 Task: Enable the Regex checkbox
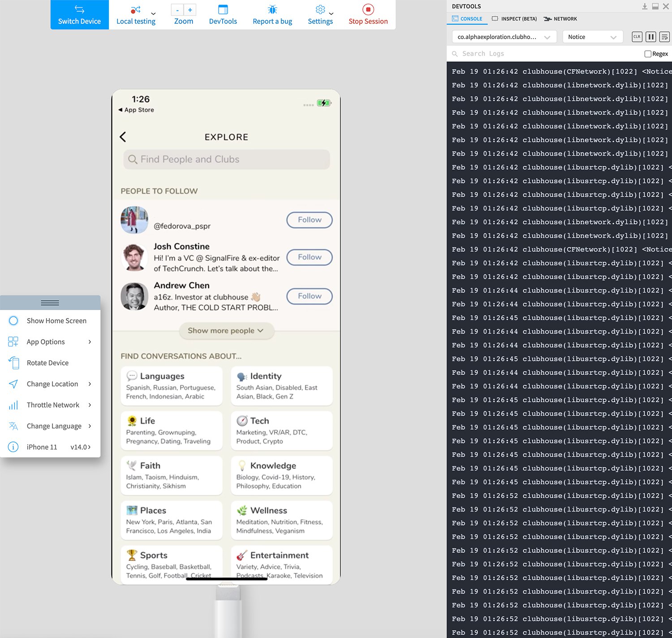pos(648,54)
